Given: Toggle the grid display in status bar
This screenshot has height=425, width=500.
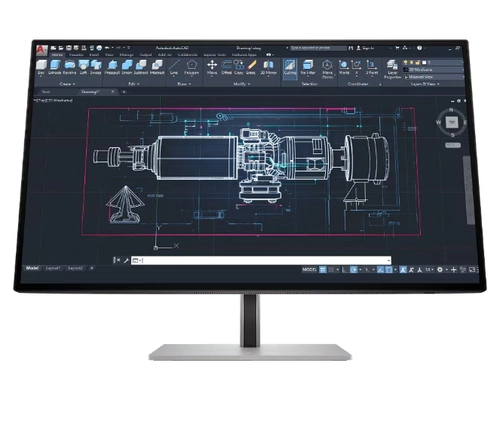Looking at the screenshot, I should click(323, 269).
